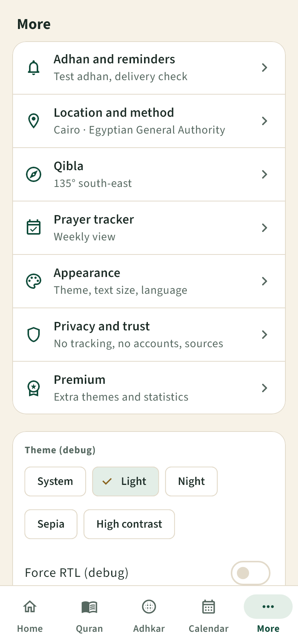The width and height of the screenshot is (298, 644).
Task: Tap the Appearance palette icon
Action: (34, 281)
